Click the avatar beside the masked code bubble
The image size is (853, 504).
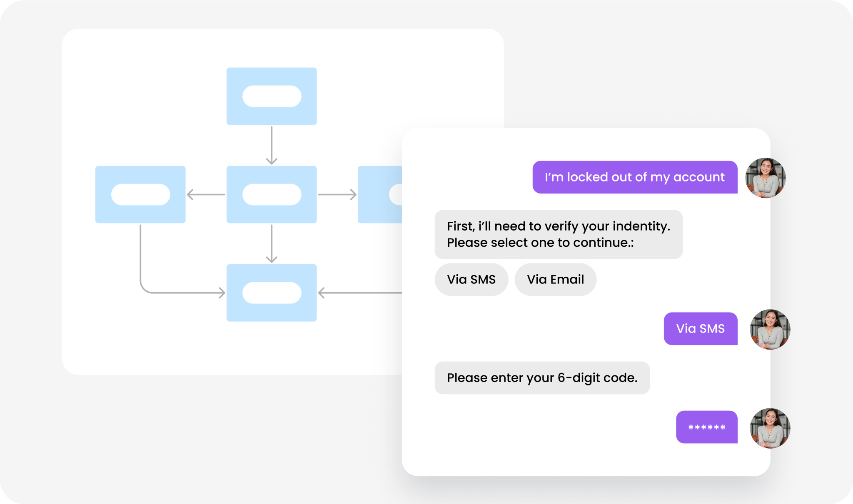[x=770, y=428]
